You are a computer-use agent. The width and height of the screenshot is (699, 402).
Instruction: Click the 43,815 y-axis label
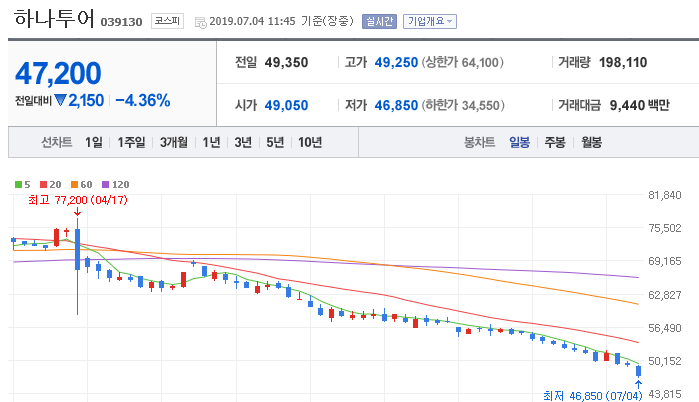click(665, 394)
